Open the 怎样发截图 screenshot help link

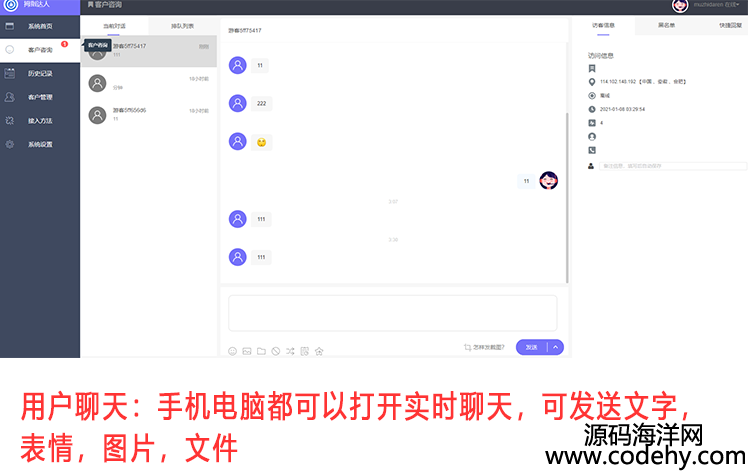484,347
